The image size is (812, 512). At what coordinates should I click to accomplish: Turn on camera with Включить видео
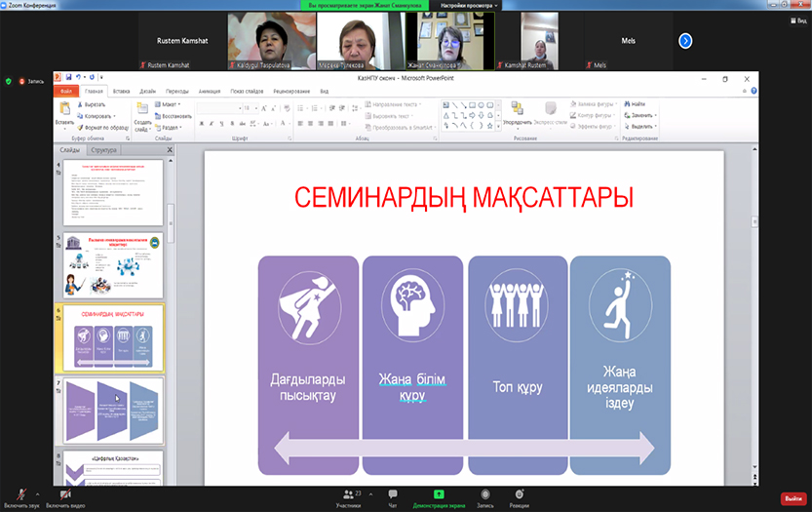click(66, 495)
